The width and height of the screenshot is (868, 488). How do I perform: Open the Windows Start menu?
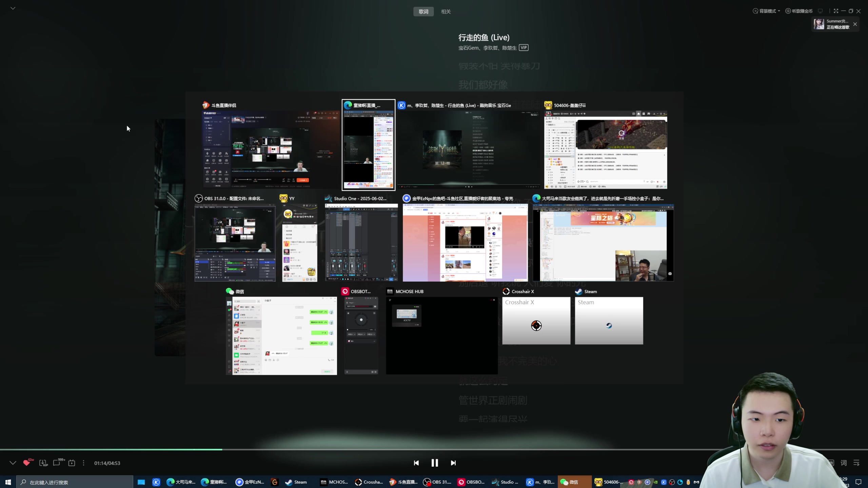(8, 482)
